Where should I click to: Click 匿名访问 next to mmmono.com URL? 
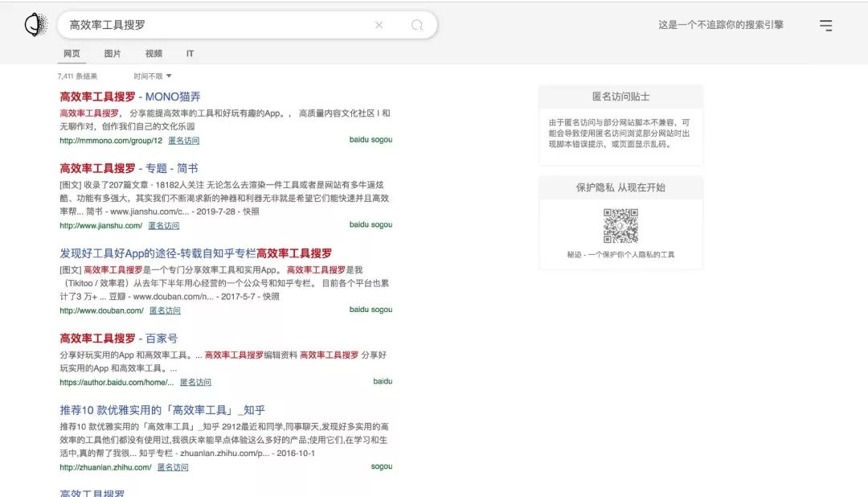[183, 141]
